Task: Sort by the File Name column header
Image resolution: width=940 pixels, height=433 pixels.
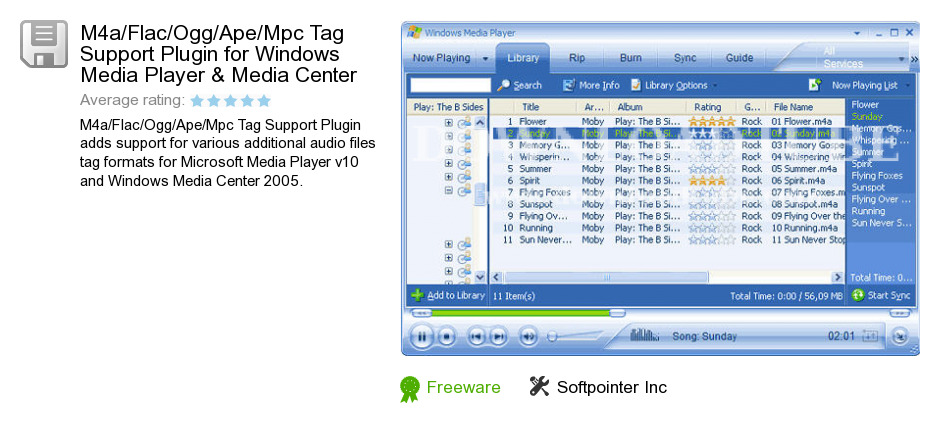Action: click(806, 107)
